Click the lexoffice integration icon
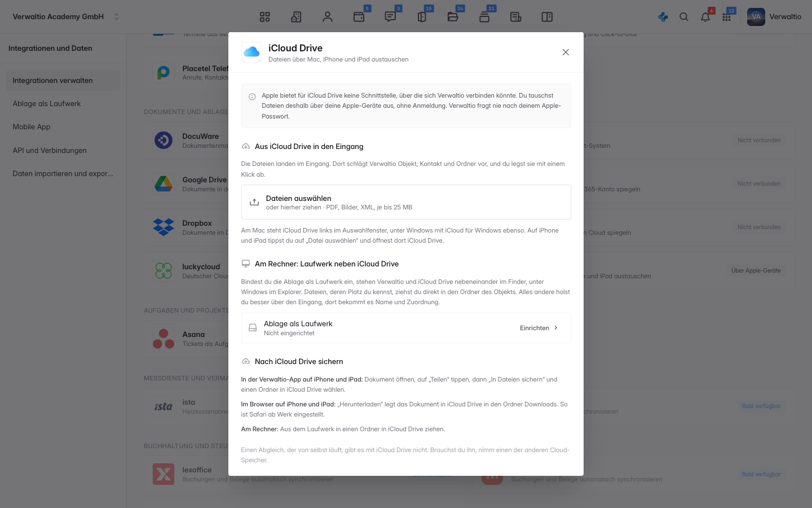Viewport: 812px width, 508px height. tap(164, 474)
